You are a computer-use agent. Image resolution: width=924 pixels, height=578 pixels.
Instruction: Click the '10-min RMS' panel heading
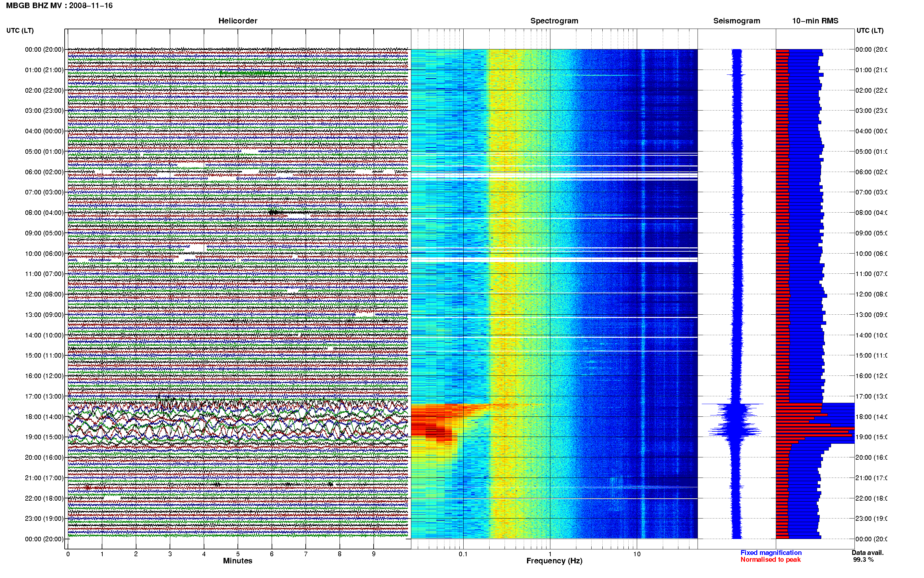815,21
